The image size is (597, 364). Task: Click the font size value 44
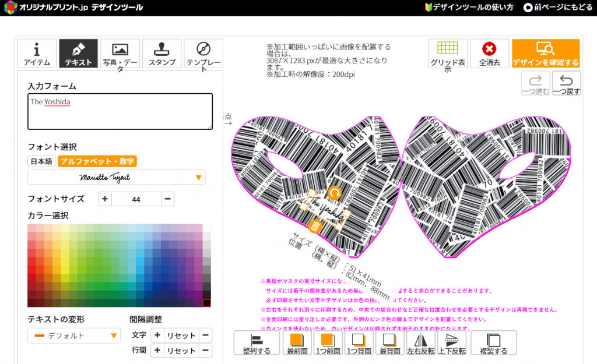136,199
